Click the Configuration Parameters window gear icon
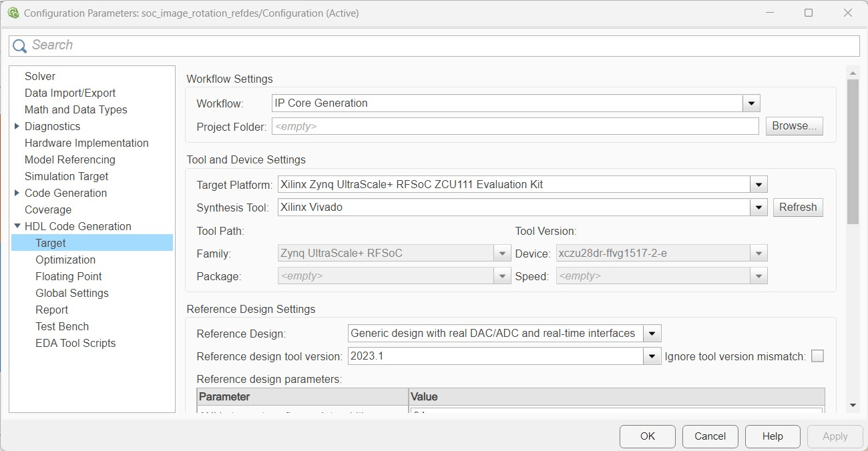 [x=13, y=13]
